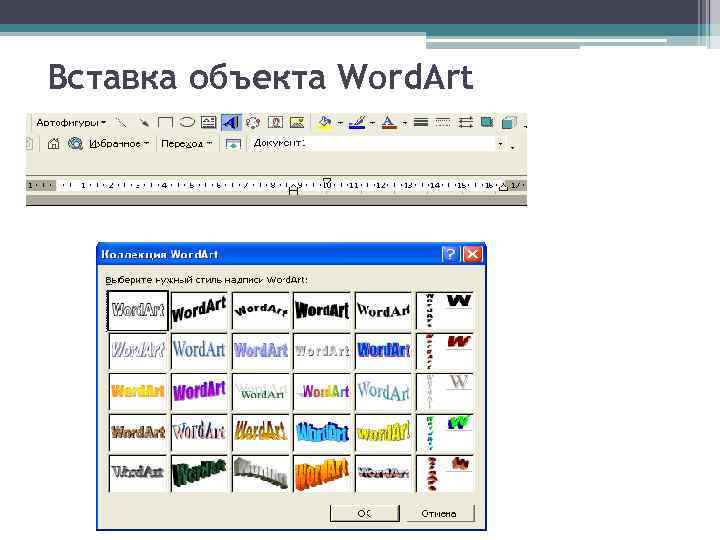Choose the bold black condensed WordArt style
The image size is (720, 540).
(322, 311)
